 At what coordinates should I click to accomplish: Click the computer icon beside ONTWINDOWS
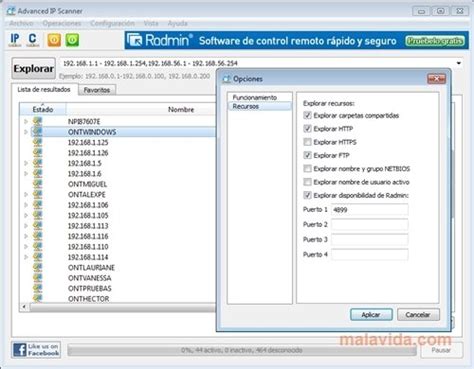[x=37, y=132]
